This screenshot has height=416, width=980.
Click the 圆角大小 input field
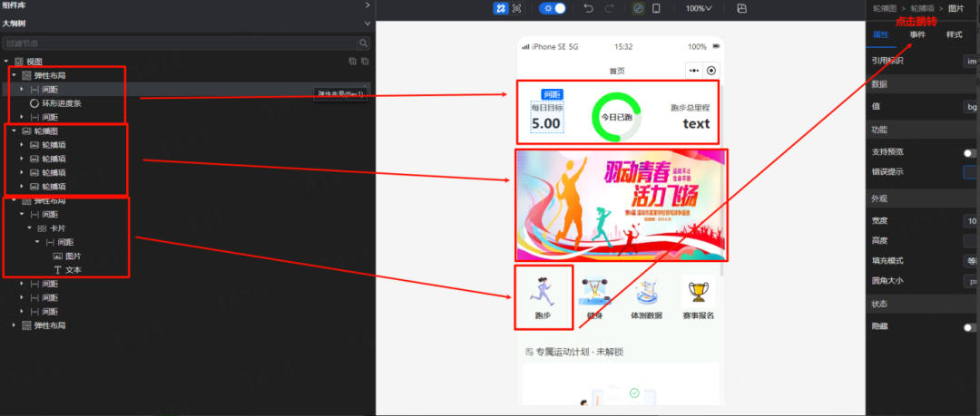tap(971, 280)
